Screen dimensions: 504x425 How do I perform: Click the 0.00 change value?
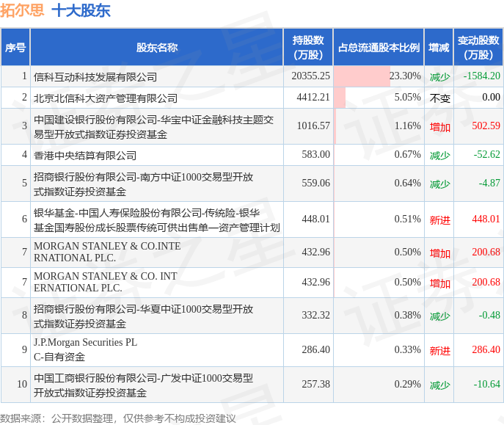point(491,97)
